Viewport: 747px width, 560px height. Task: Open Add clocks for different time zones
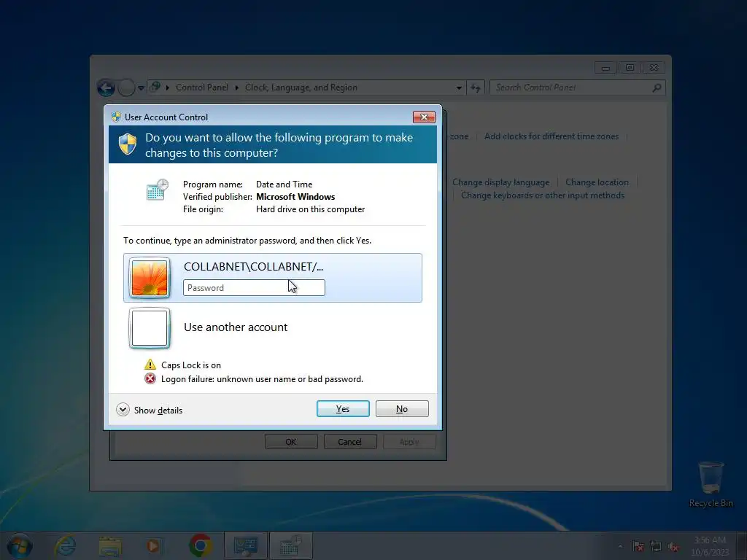[x=551, y=136]
